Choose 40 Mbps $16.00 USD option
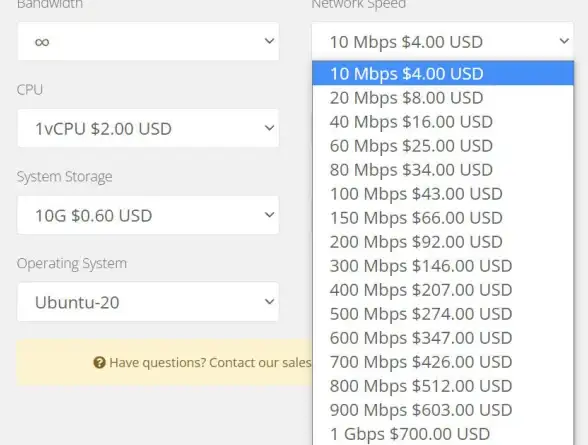The width and height of the screenshot is (588, 445). [443, 121]
